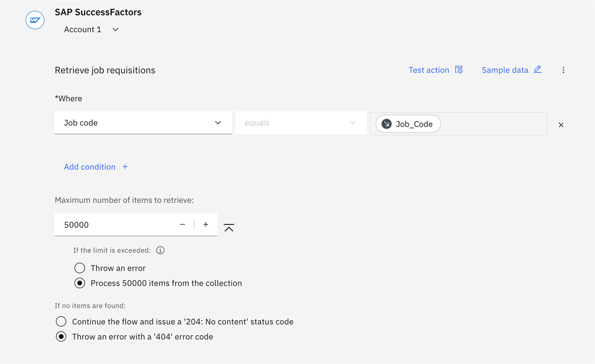Remove the Job code condition row
This screenshot has width=595, height=364.
[561, 125]
